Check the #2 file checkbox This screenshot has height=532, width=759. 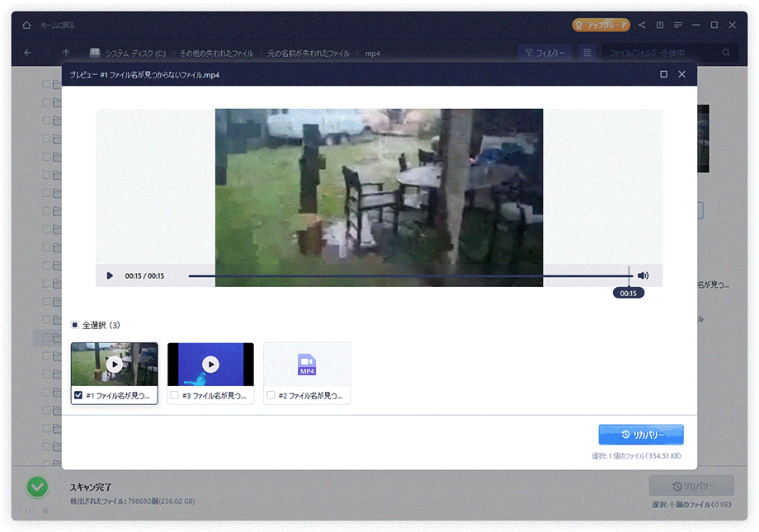(x=271, y=396)
